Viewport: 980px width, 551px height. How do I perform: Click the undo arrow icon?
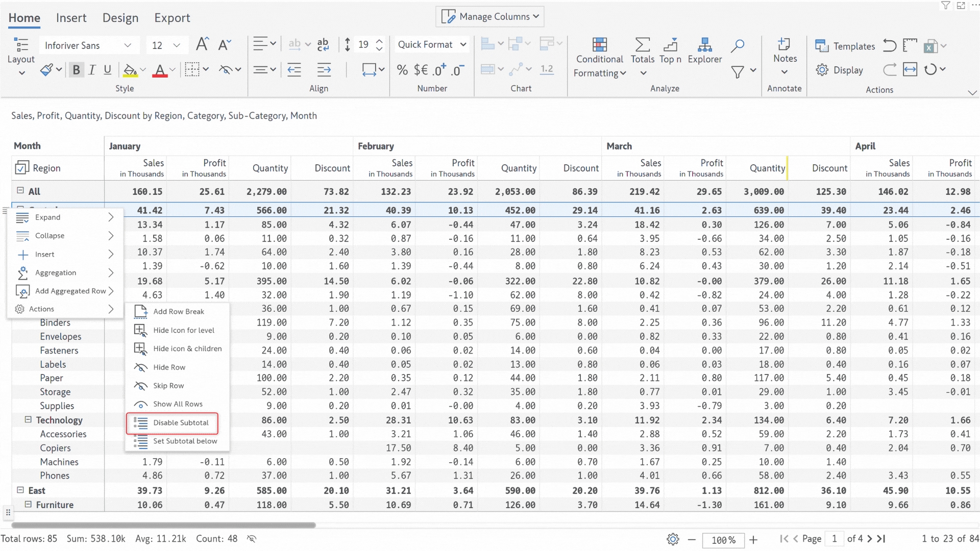[x=890, y=46]
